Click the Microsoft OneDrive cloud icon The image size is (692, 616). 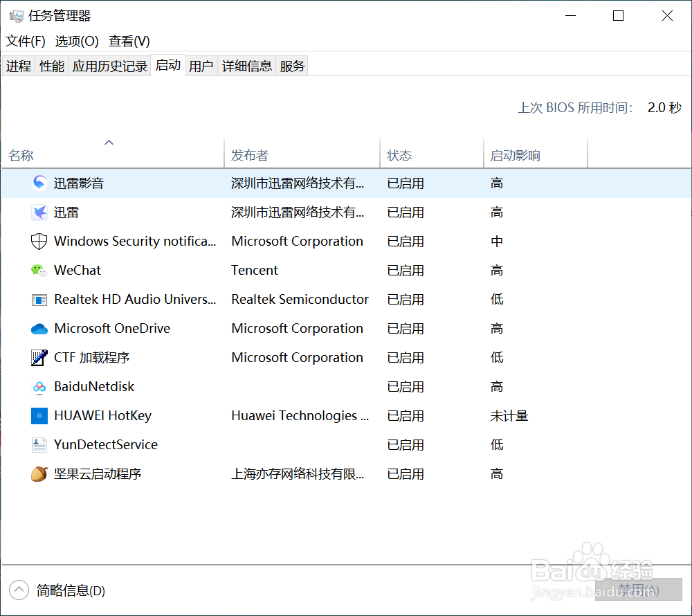pos(39,328)
